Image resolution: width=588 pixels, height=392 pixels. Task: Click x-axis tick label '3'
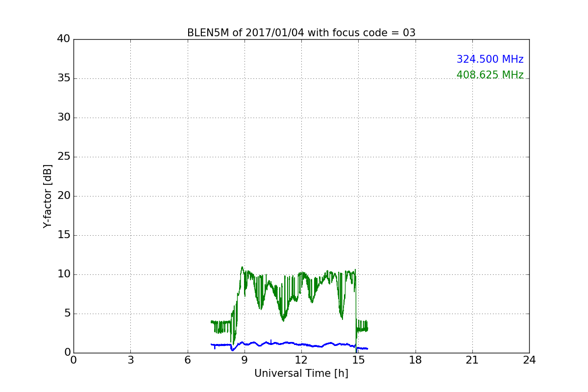tap(130, 360)
